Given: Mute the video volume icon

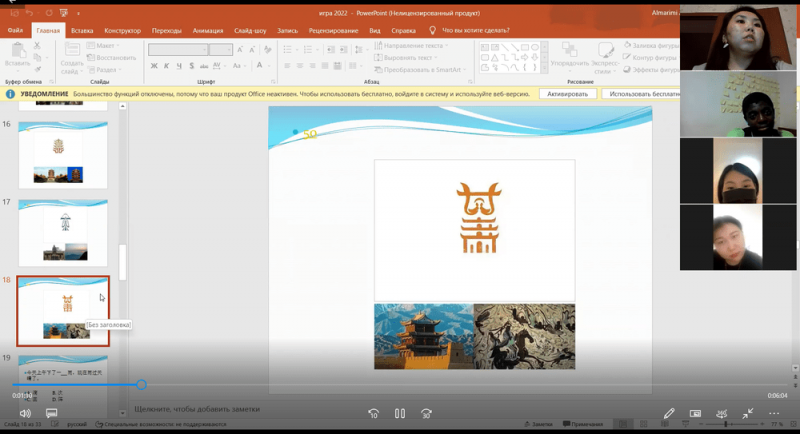Looking at the screenshot, I should coord(25,413).
